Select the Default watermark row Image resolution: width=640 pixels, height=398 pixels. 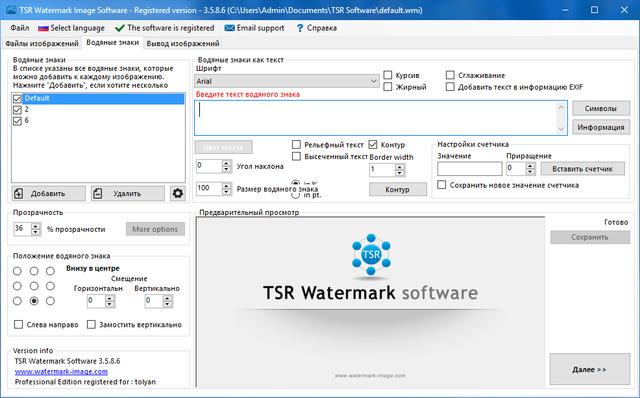(104, 98)
